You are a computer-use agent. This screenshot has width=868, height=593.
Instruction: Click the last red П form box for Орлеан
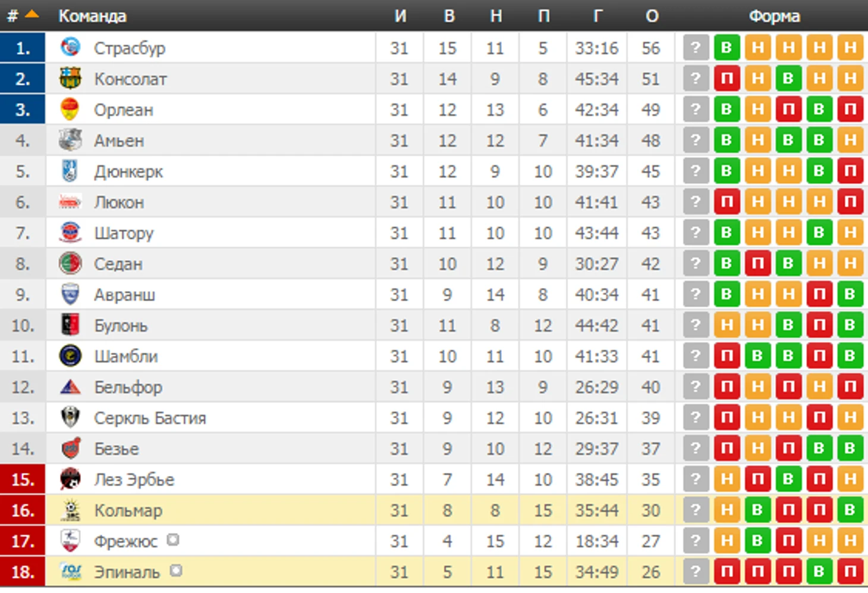850,109
